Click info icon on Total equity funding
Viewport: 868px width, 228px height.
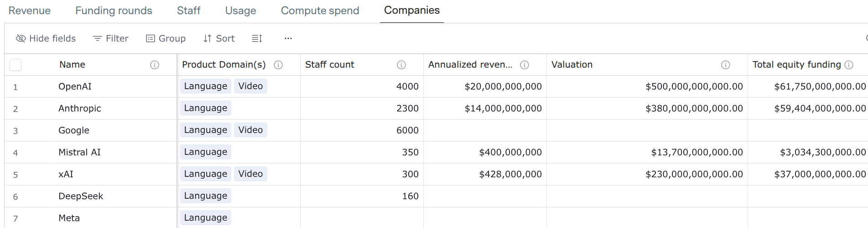849,65
